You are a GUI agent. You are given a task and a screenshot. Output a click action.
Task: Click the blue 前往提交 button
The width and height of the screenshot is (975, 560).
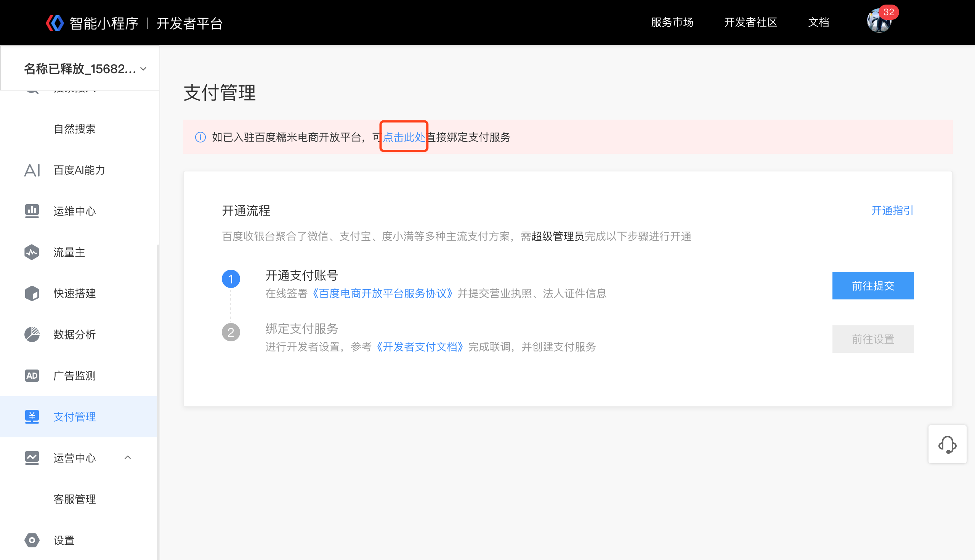(x=872, y=286)
